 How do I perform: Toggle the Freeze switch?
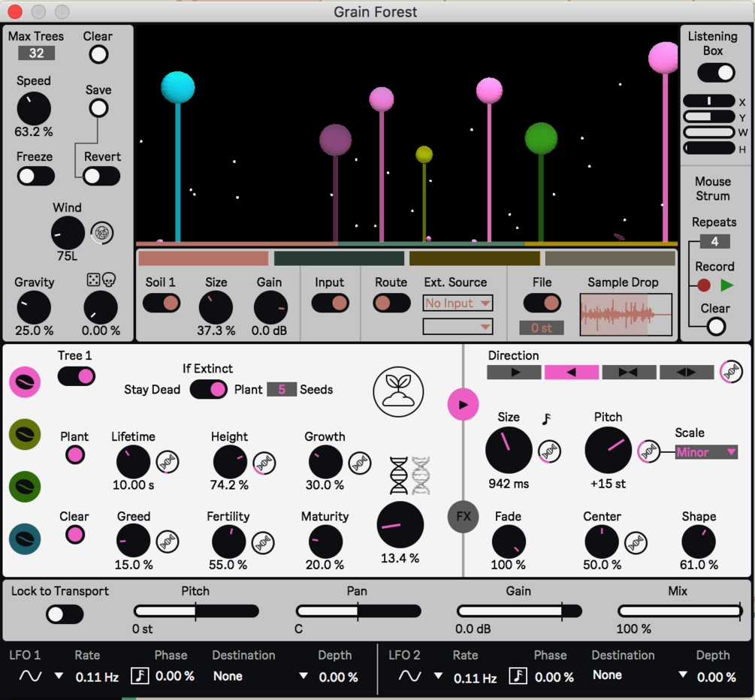[x=35, y=177]
